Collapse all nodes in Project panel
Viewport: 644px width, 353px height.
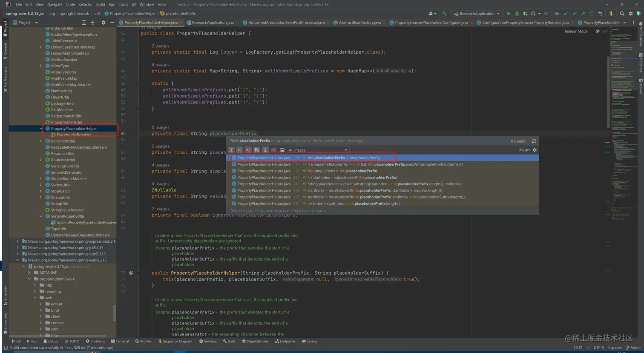(x=92, y=23)
